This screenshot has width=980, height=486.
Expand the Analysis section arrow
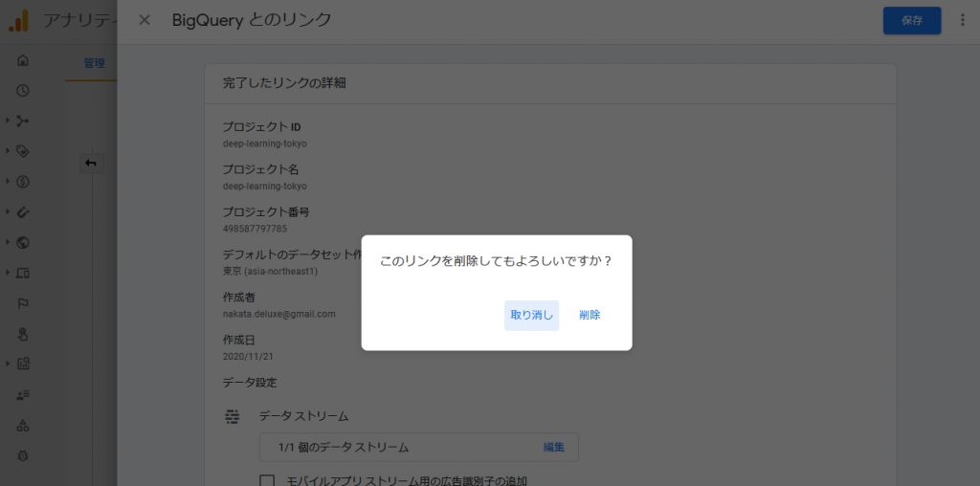[8, 363]
